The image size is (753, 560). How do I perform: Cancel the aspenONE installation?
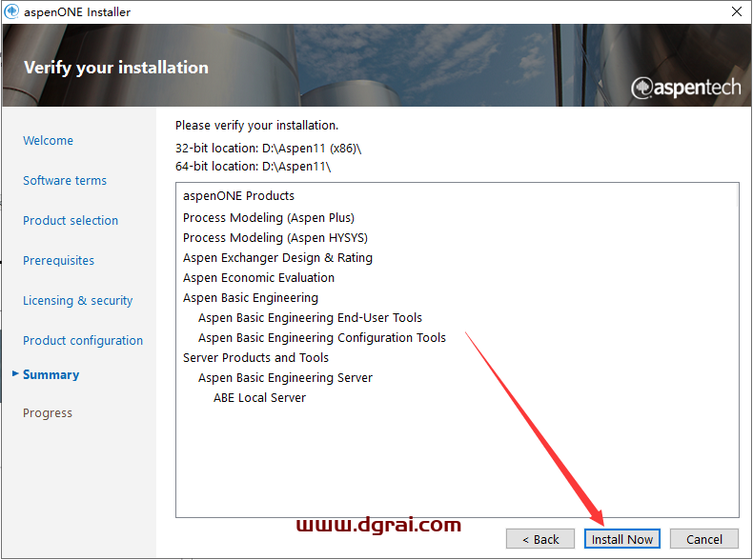click(704, 539)
